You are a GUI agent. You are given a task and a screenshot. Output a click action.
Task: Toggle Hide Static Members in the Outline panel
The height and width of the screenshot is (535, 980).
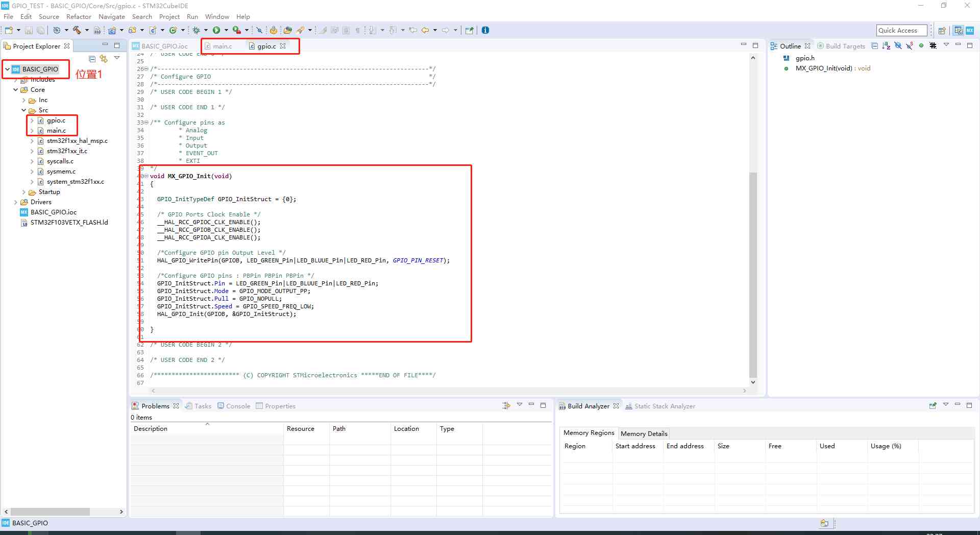(910, 46)
